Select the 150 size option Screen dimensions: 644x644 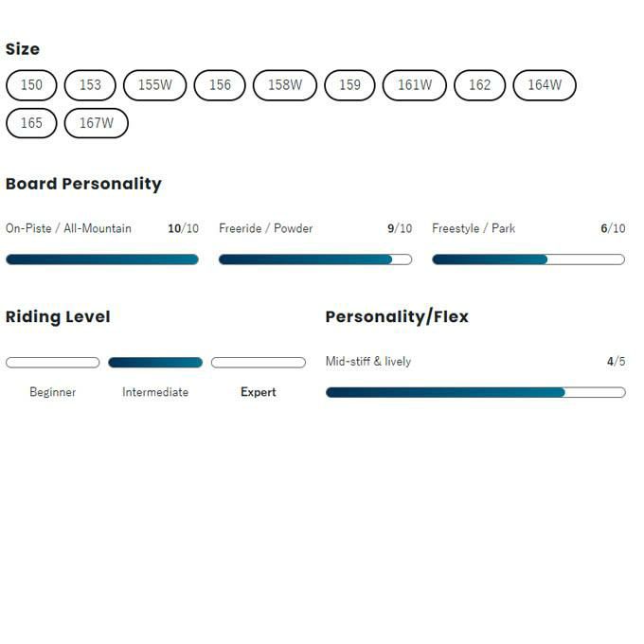click(x=31, y=85)
